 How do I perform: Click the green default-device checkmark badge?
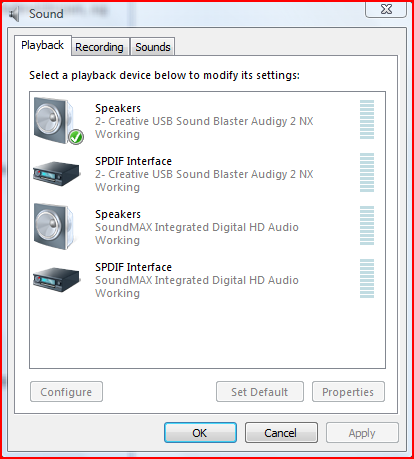pos(76,137)
